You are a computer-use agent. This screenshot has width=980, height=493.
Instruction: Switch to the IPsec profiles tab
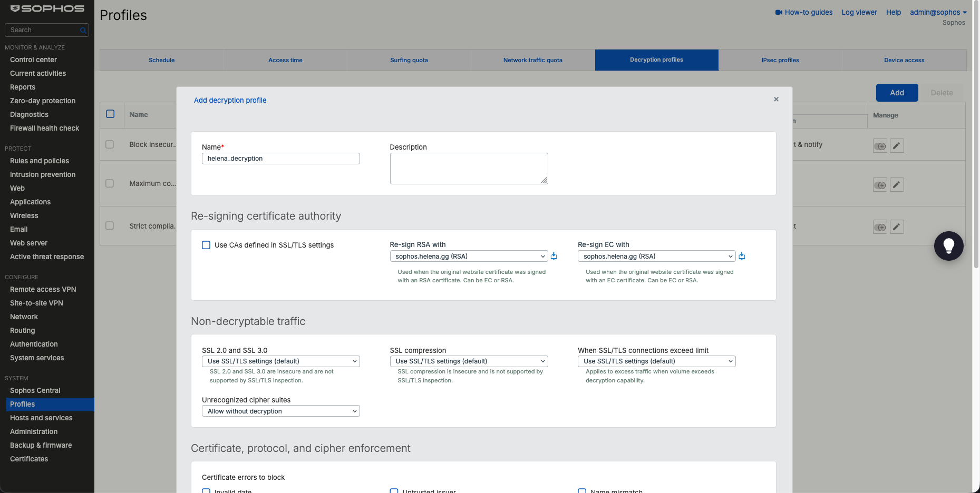[x=780, y=60]
